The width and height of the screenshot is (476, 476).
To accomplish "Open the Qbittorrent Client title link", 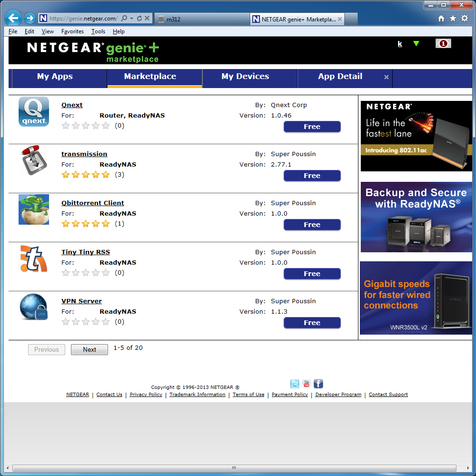I will (x=93, y=203).
